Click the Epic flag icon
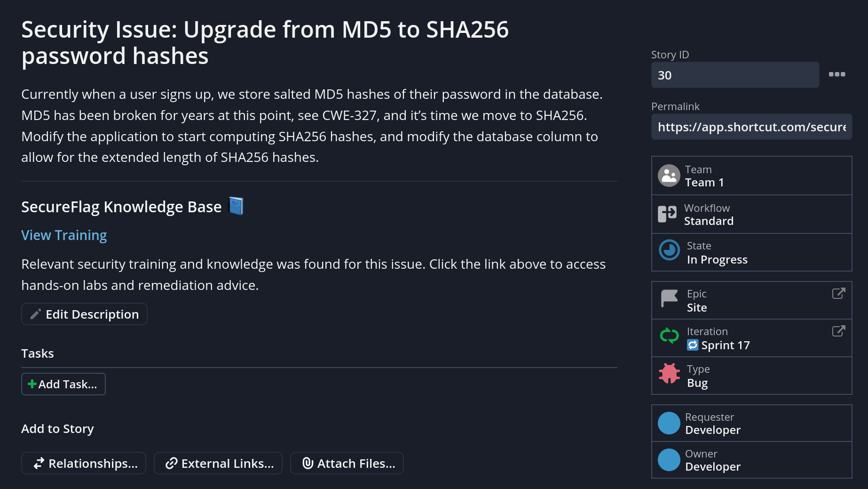The width and height of the screenshot is (868, 489). [669, 298]
